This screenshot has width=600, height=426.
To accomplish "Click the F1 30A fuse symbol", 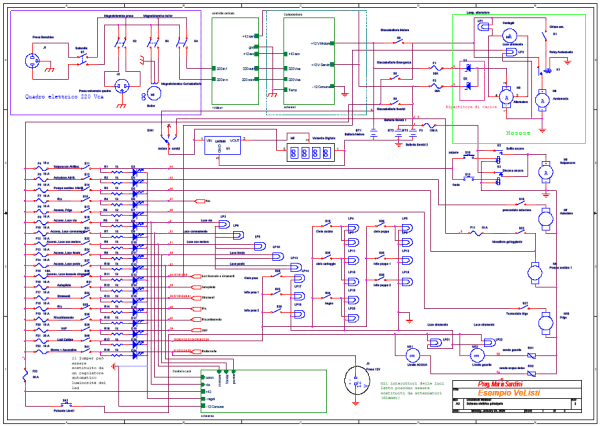I will pyautogui.click(x=436, y=69).
